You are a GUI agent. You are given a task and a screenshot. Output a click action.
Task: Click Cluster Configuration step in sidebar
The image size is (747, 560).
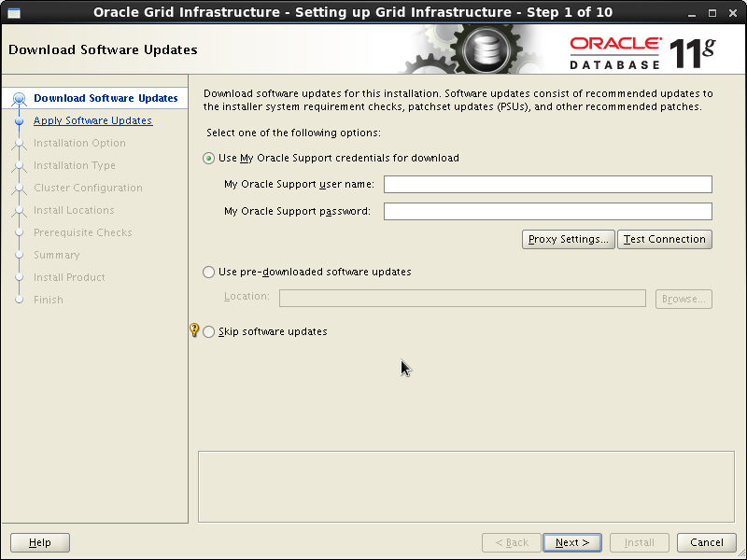88,188
